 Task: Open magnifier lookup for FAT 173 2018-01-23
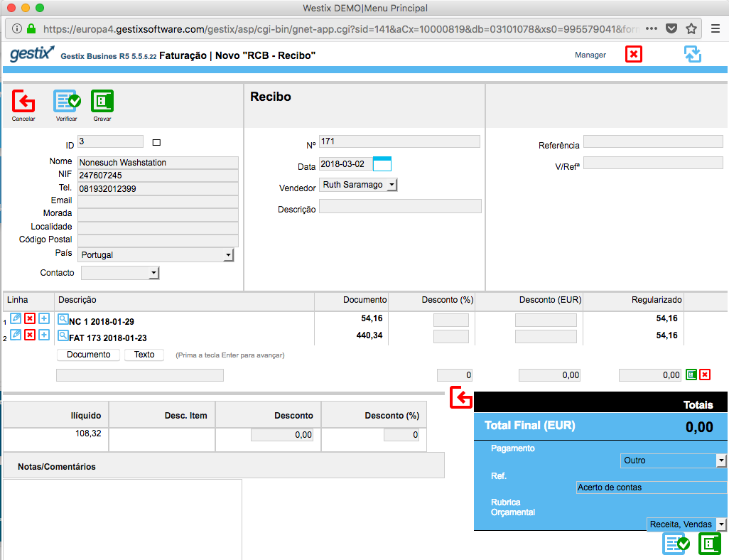[x=63, y=335]
